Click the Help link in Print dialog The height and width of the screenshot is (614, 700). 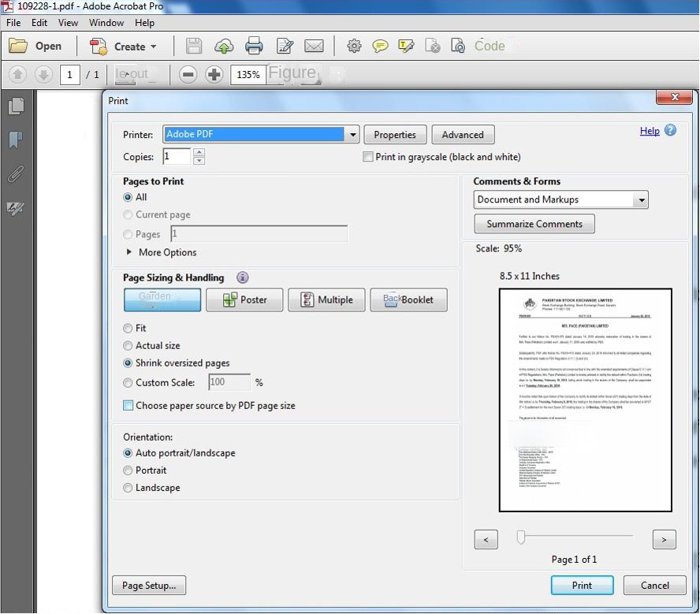(650, 131)
